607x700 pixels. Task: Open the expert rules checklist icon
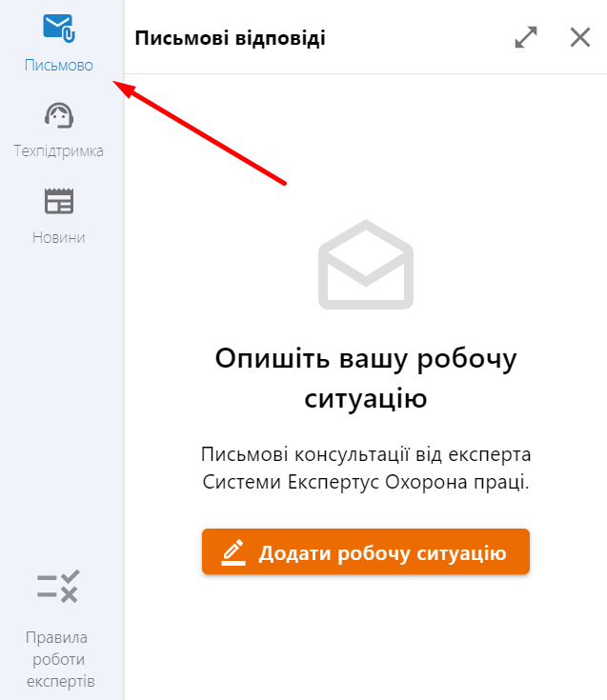point(58,586)
